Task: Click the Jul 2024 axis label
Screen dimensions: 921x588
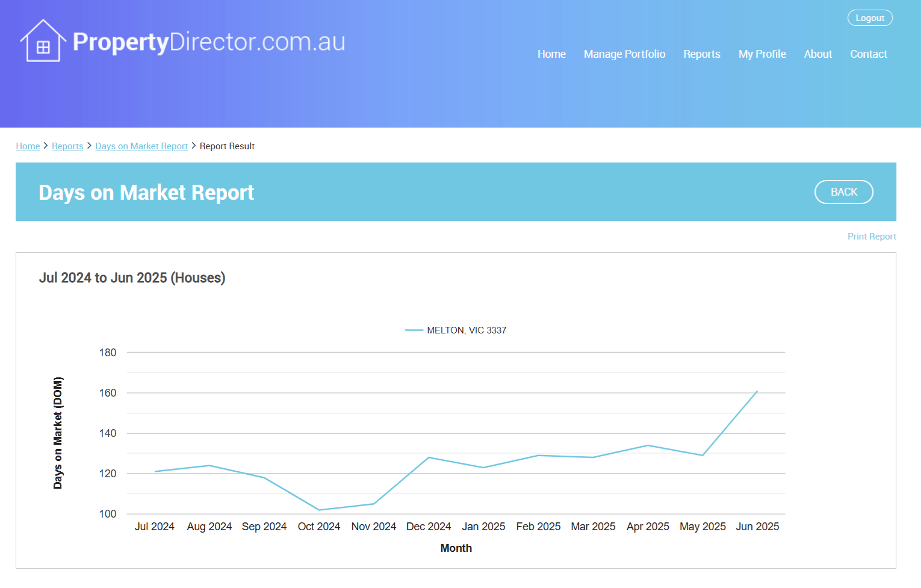Action: coord(155,527)
